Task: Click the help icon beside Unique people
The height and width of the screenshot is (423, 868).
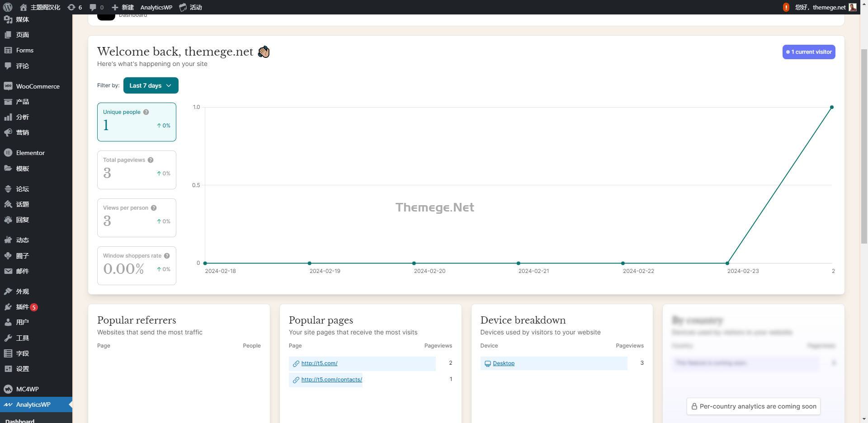Action: 146,112
